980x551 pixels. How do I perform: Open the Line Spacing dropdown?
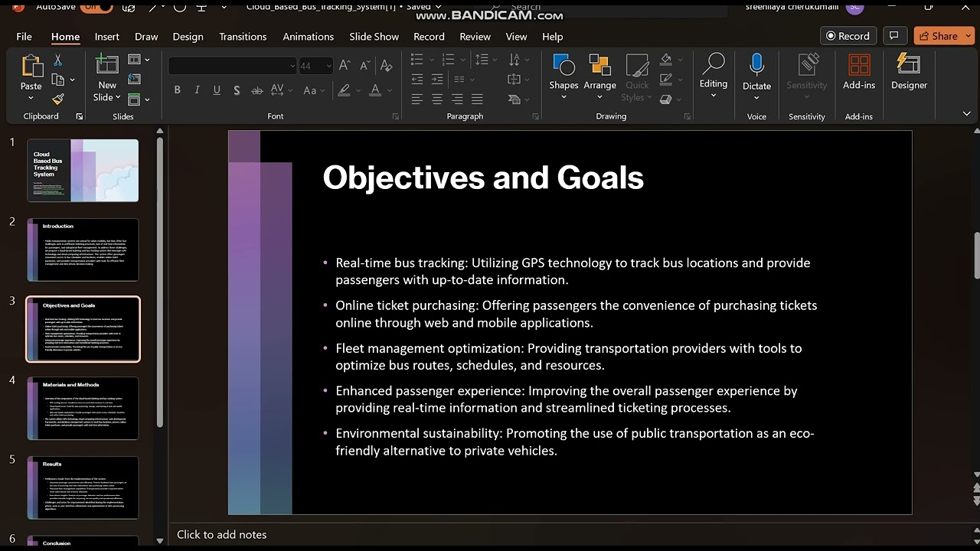[485, 60]
